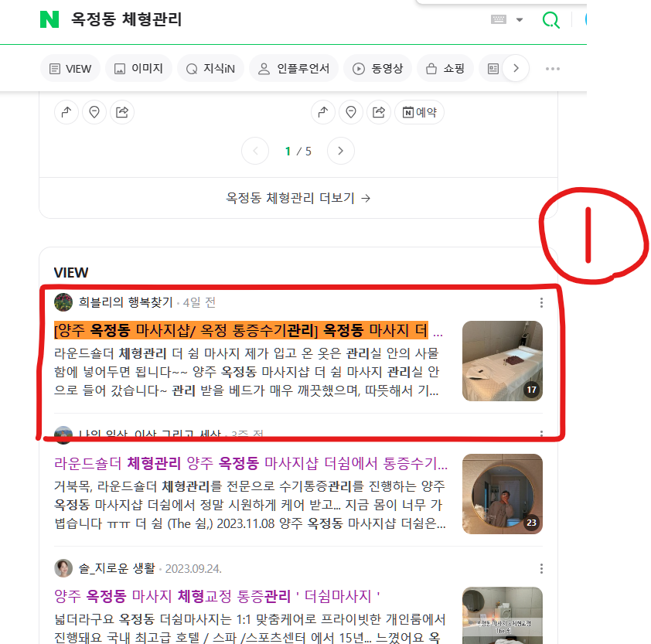Switch to the VIEW tab
Viewport: 651px width, 644px height.
tap(70, 69)
